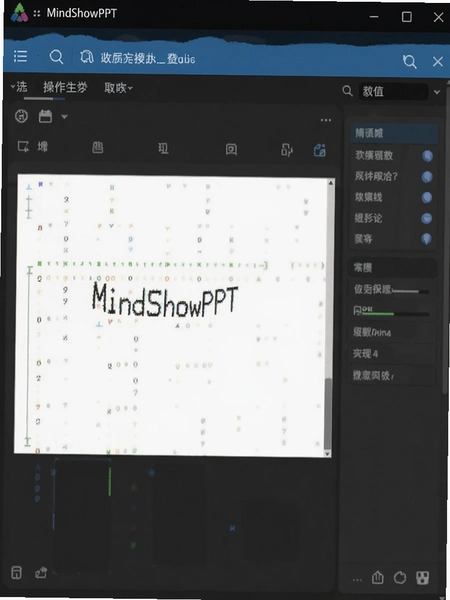Toggle the switch on the "摸寄" row
The image size is (450, 600).
pyautogui.click(x=426, y=239)
